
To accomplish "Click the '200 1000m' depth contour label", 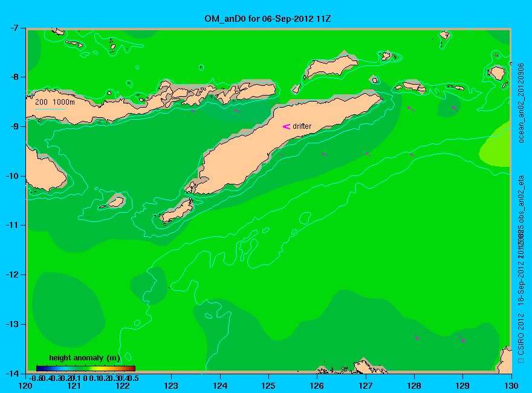I will click(55, 102).
